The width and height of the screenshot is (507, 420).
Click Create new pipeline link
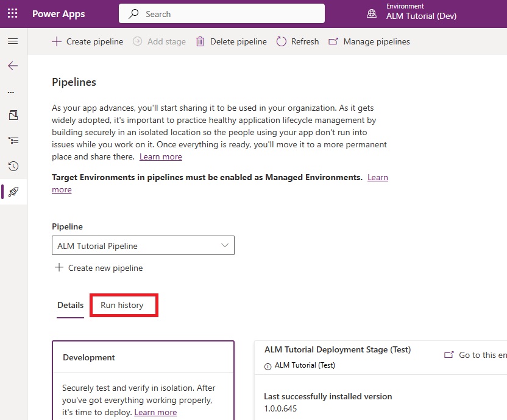click(99, 268)
